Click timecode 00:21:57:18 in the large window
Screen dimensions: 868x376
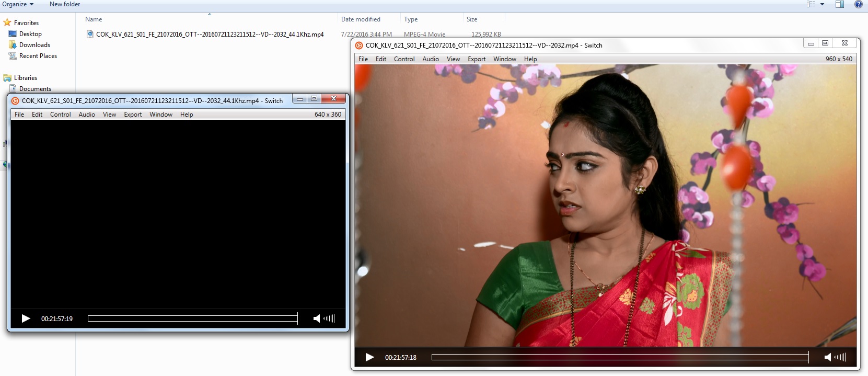click(x=401, y=357)
